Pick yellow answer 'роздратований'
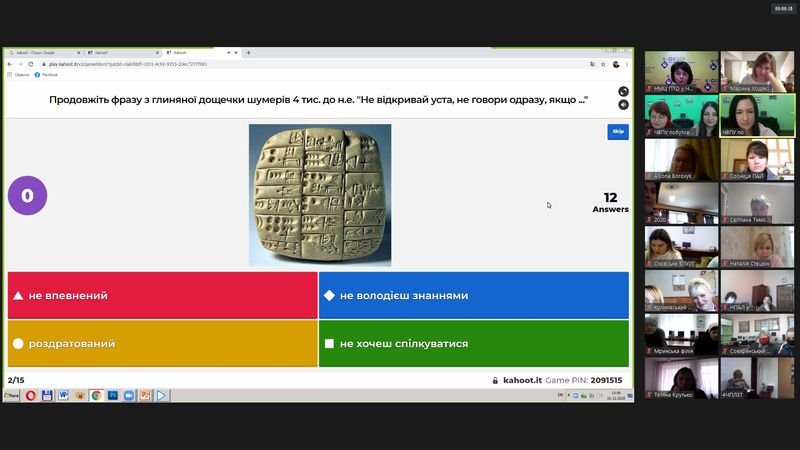Screen dimensions: 800x450 coord(162,344)
